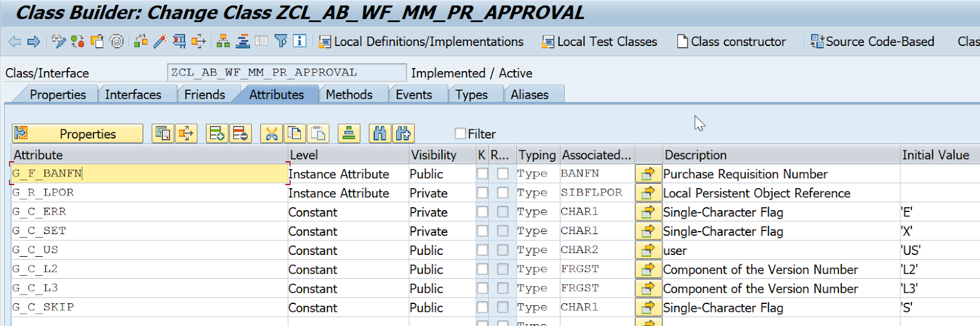This screenshot has width=980, height=326.
Task: Open Other Object icon in toolbar
Action: coord(97,42)
